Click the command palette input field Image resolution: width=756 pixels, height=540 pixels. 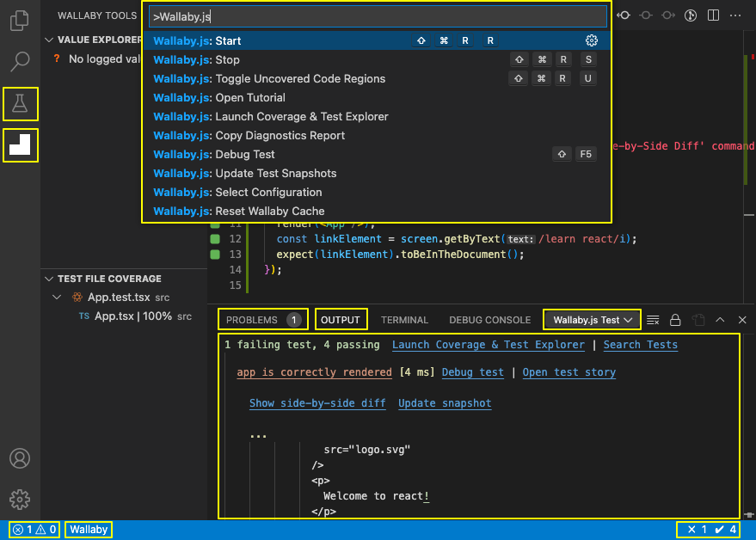[x=378, y=16]
